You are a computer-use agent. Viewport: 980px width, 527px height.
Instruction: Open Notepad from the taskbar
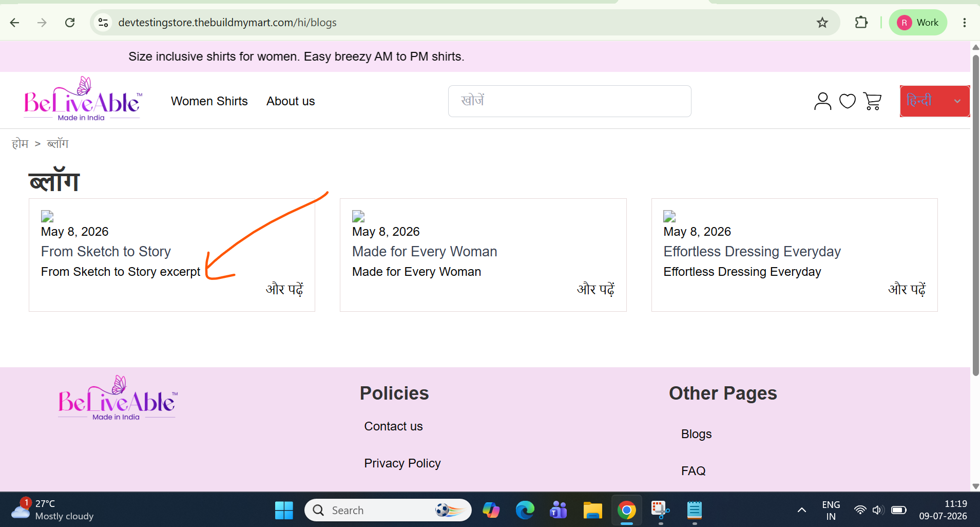(694, 510)
